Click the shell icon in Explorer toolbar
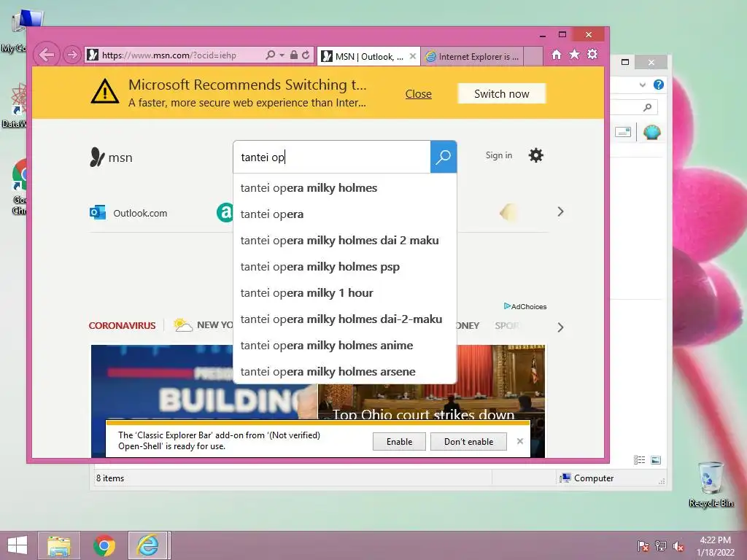Viewport: 747px width, 560px height. pos(651,132)
